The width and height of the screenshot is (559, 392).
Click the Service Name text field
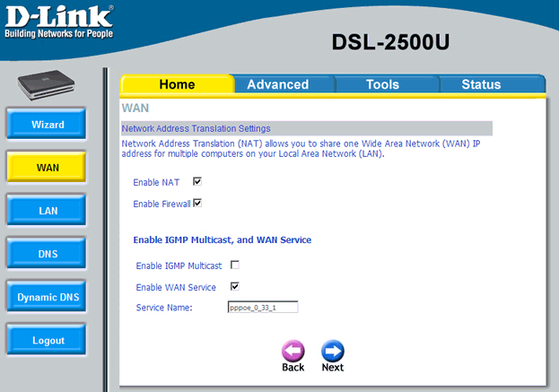click(x=262, y=308)
